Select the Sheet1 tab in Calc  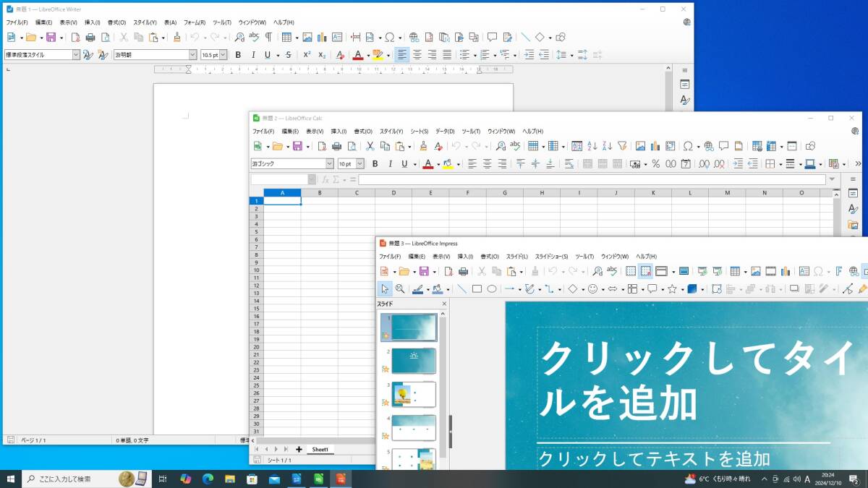point(320,450)
